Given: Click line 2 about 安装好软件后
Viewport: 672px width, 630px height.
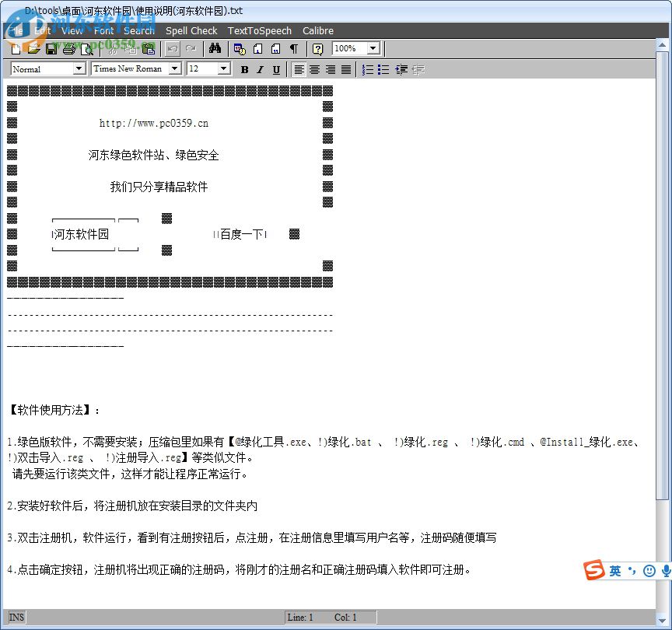Looking at the screenshot, I should pos(132,506).
